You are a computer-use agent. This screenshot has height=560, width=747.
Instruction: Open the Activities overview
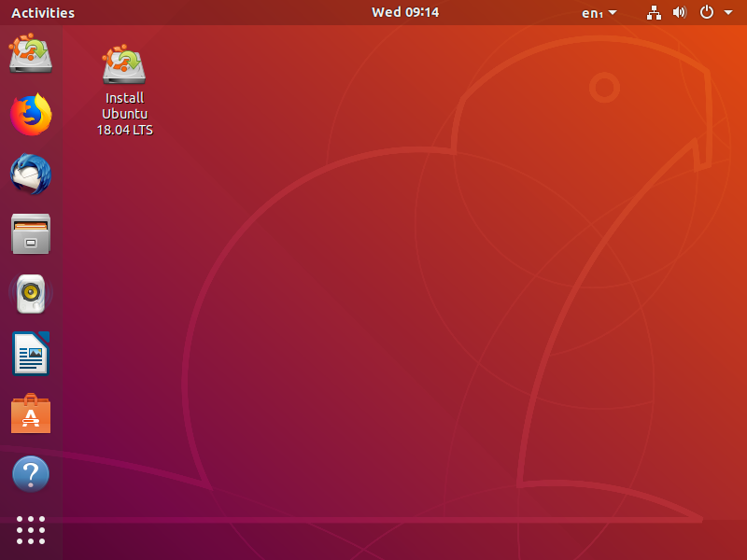point(43,13)
